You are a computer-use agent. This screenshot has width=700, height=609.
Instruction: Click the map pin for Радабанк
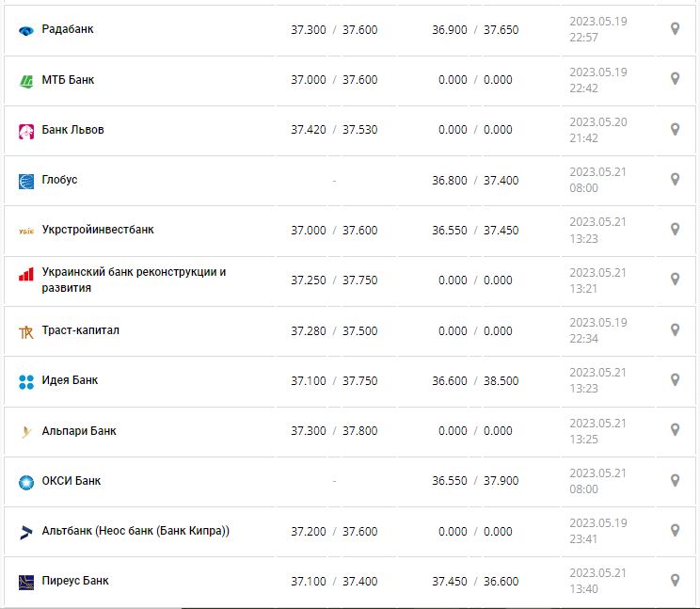(675, 29)
